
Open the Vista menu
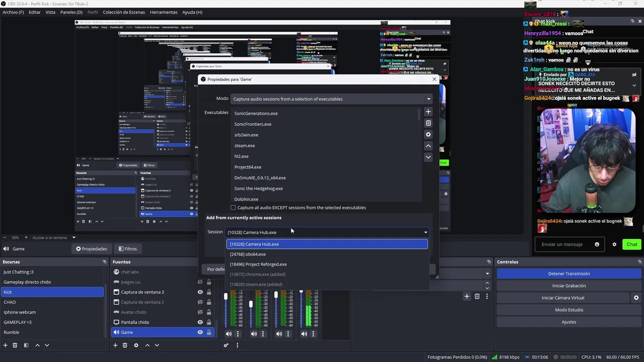pyautogui.click(x=50, y=12)
